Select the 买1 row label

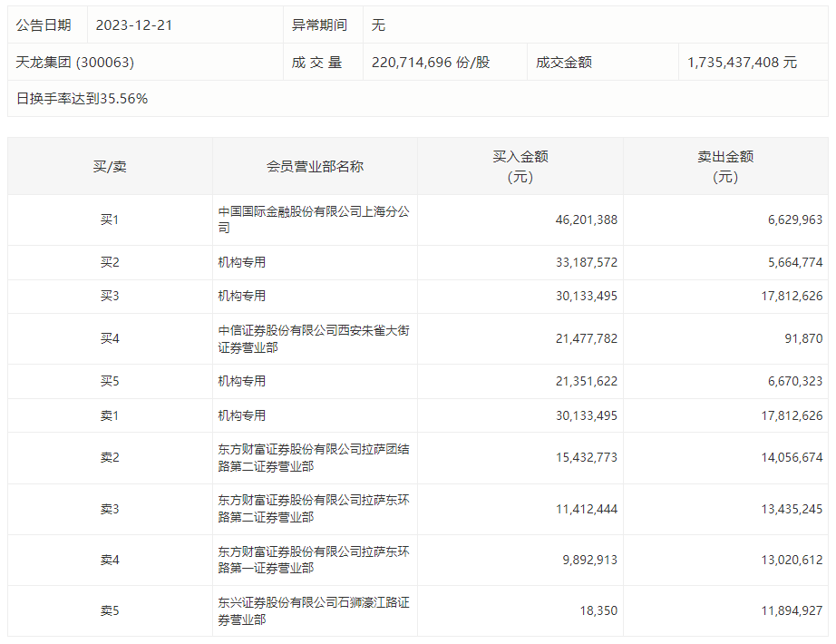110,220
